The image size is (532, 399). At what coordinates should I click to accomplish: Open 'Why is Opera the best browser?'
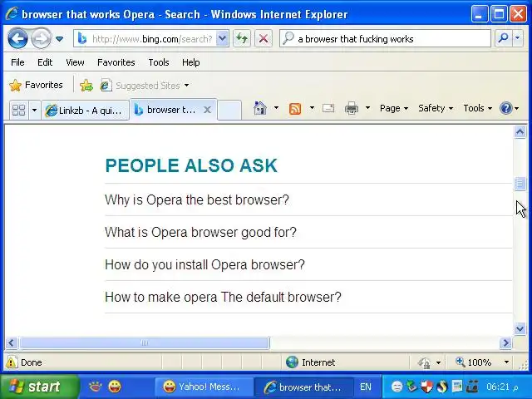point(197,199)
